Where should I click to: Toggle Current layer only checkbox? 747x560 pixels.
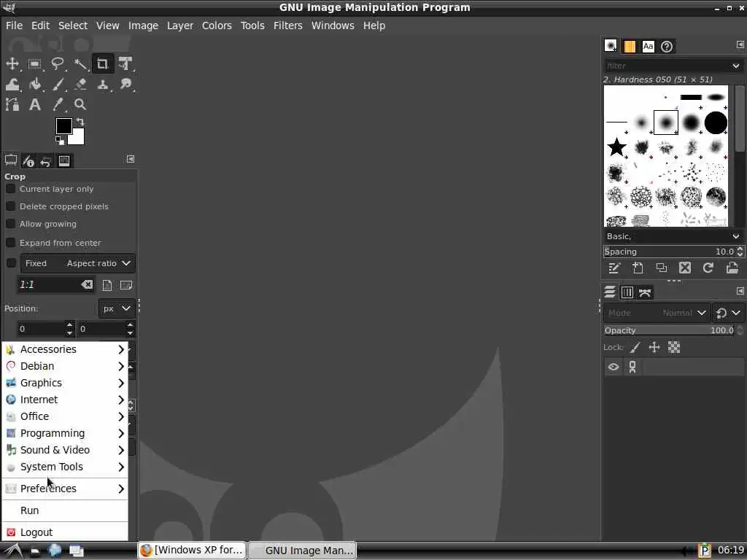[10, 189]
